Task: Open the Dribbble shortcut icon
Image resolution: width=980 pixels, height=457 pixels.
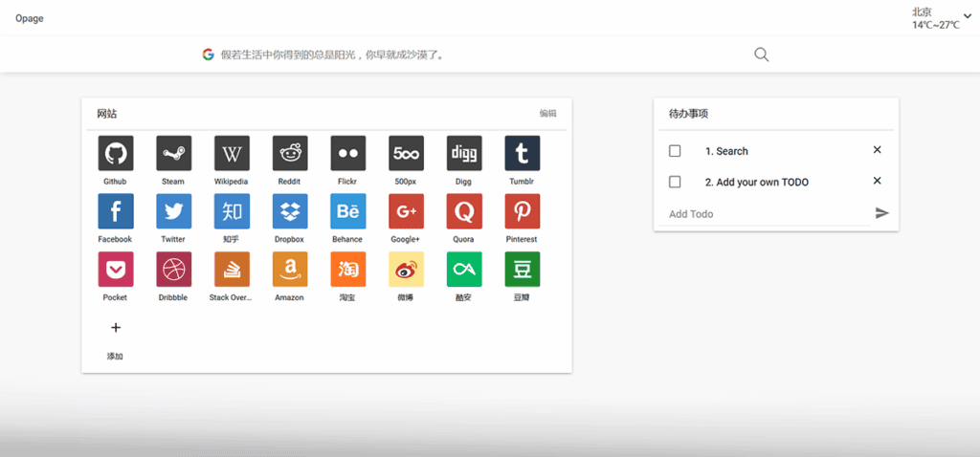Action: point(174,269)
